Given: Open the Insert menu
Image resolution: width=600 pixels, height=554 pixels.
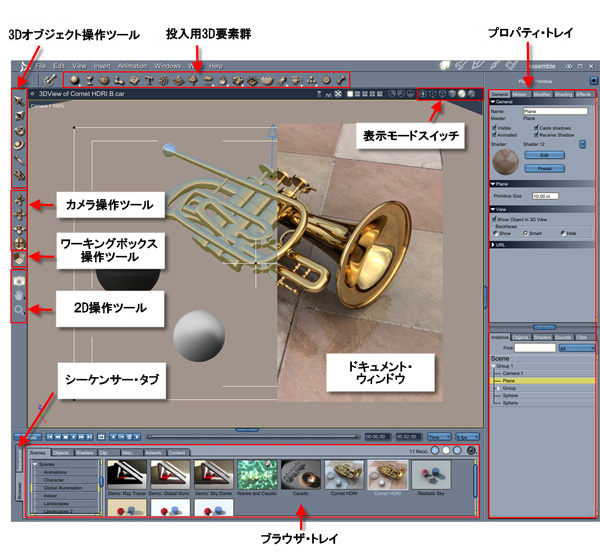Looking at the screenshot, I should tap(102, 66).
